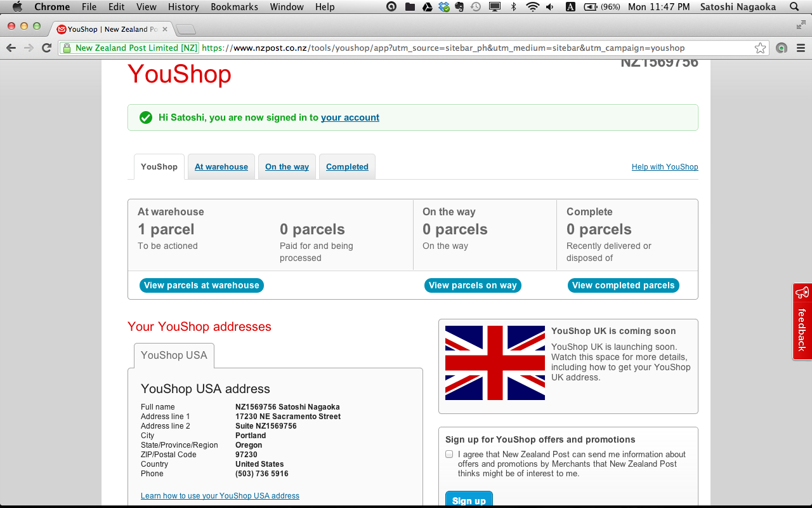The image size is (812, 508).
Task: Open the Bluetooth menu bar icon
Action: (514, 7)
